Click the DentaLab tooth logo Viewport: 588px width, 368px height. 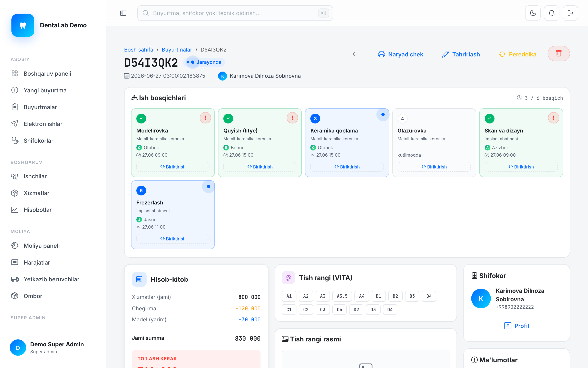click(23, 25)
